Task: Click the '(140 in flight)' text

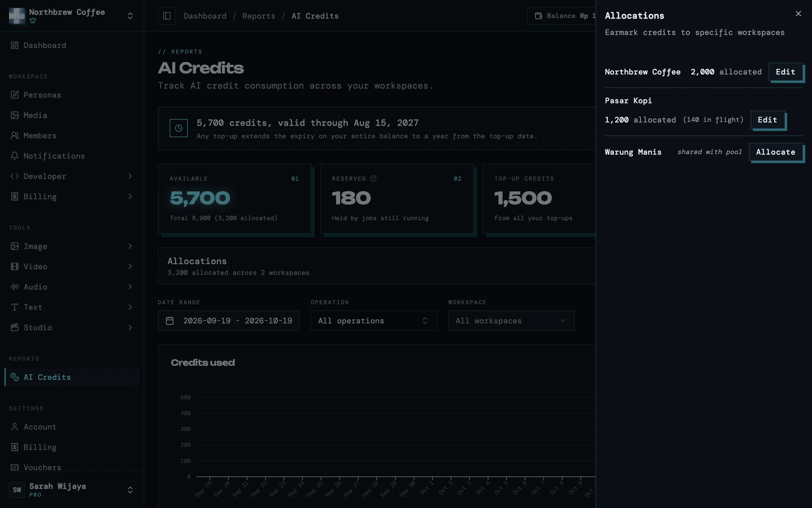Action: 713,120
